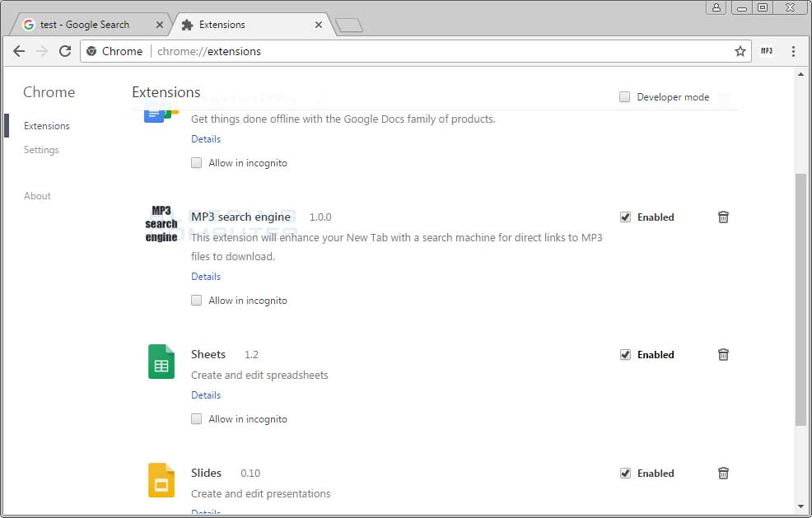This screenshot has height=518, width=812.
Task: Click the browser back arrow
Action: click(x=19, y=51)
